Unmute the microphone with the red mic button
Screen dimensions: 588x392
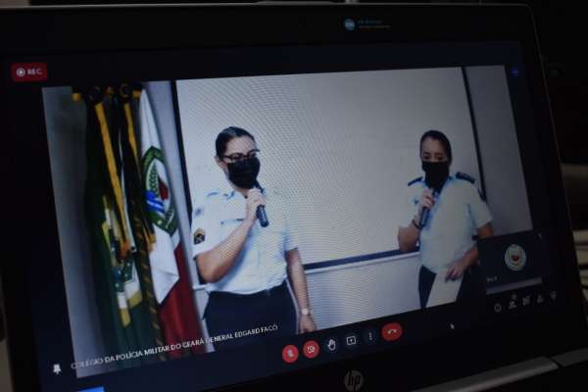[x=290, y=353]
